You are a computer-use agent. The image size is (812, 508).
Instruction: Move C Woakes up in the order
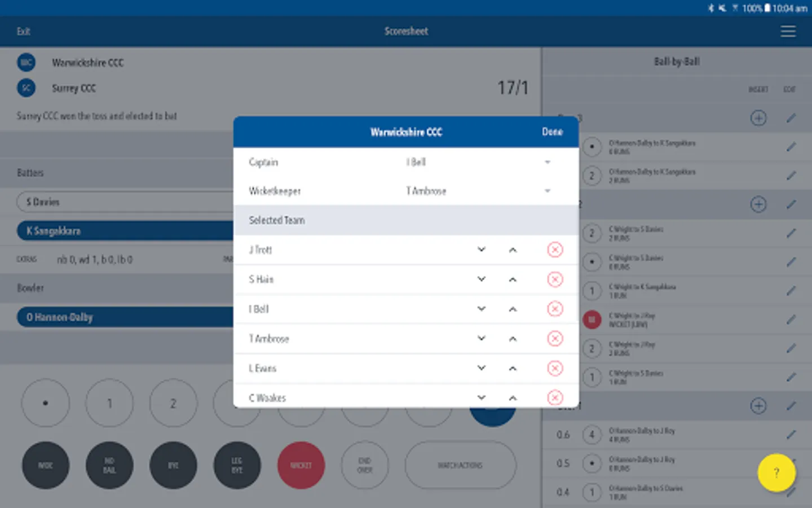coord(513,398)
